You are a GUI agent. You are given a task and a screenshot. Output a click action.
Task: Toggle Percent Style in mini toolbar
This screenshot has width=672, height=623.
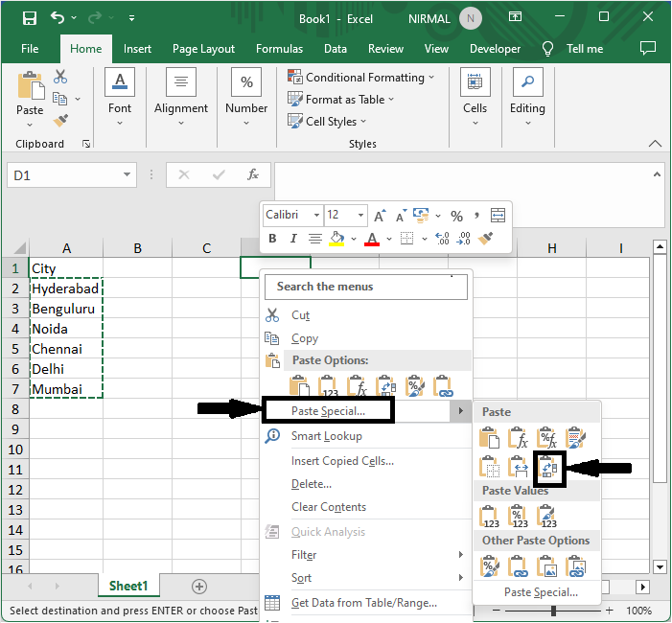click(456, 216)
